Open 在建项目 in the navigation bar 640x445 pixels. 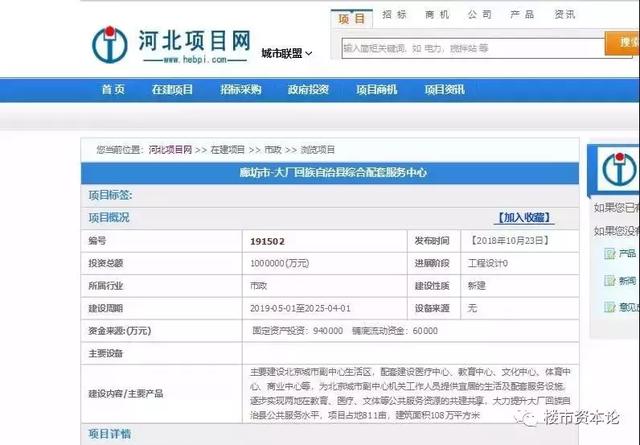[172, 90]
